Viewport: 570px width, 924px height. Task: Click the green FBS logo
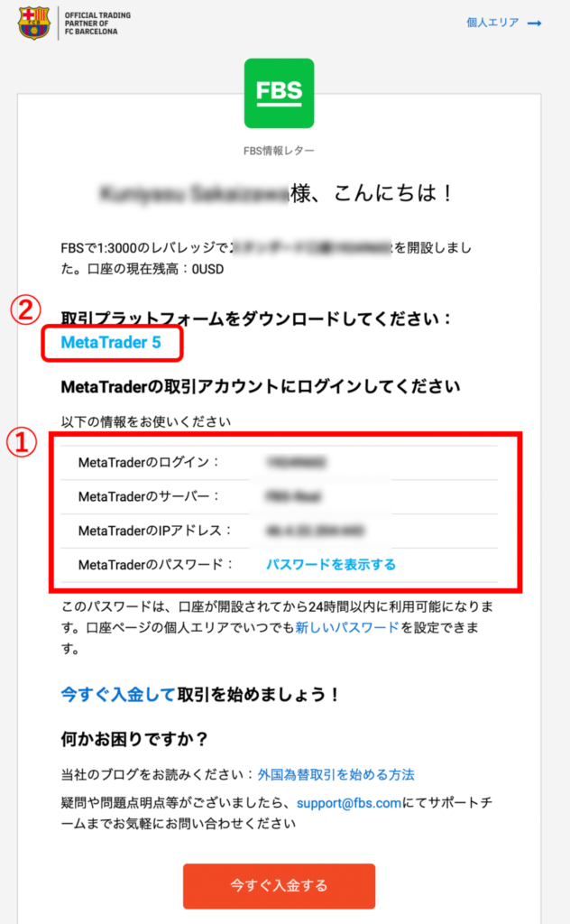point(279,93)
